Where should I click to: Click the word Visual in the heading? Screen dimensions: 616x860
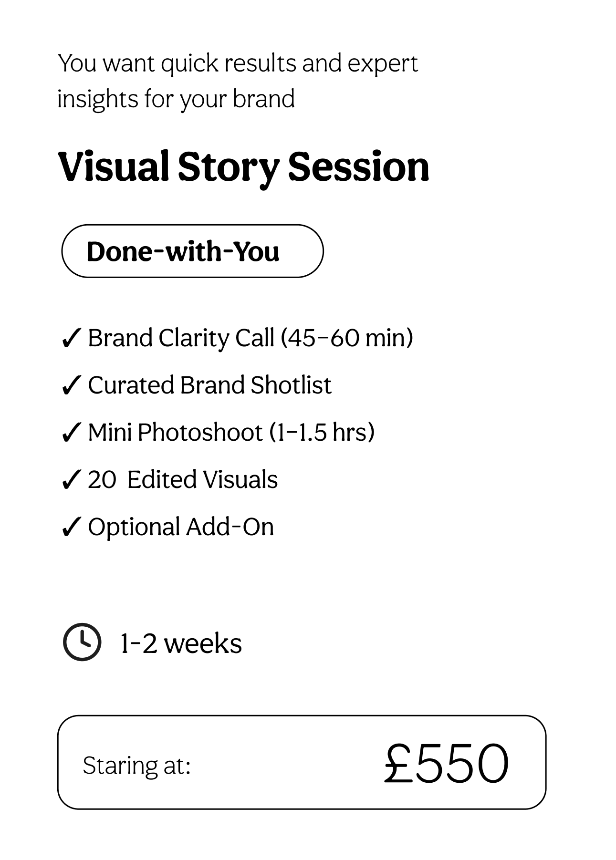coord(114,166)
